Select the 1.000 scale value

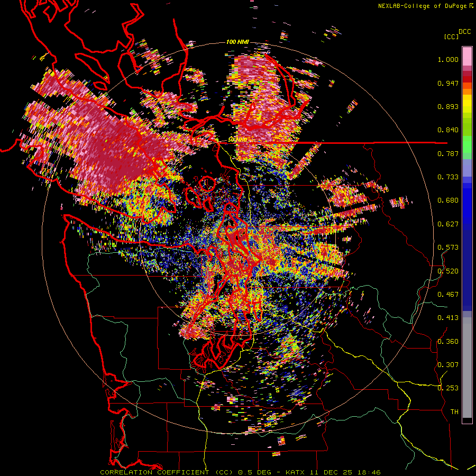[448, 59]
